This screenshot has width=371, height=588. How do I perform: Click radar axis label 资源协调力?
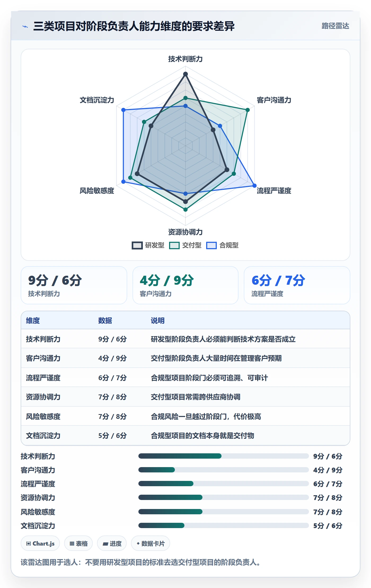(x=185, y=232)
